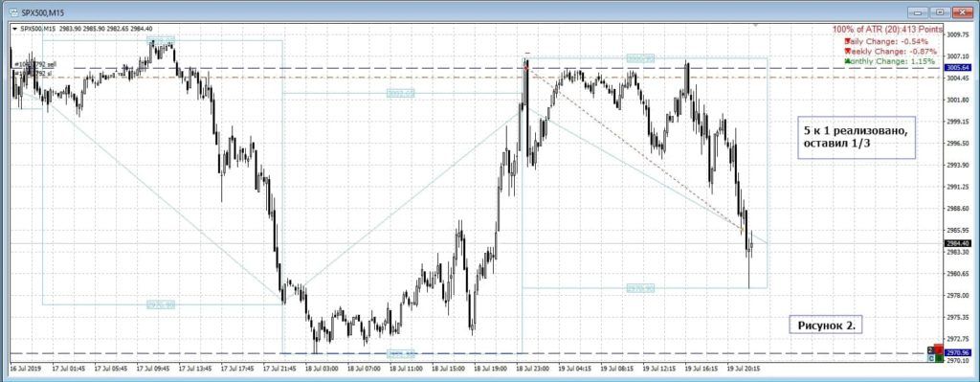Select the sell order line label

click(35, 64)
